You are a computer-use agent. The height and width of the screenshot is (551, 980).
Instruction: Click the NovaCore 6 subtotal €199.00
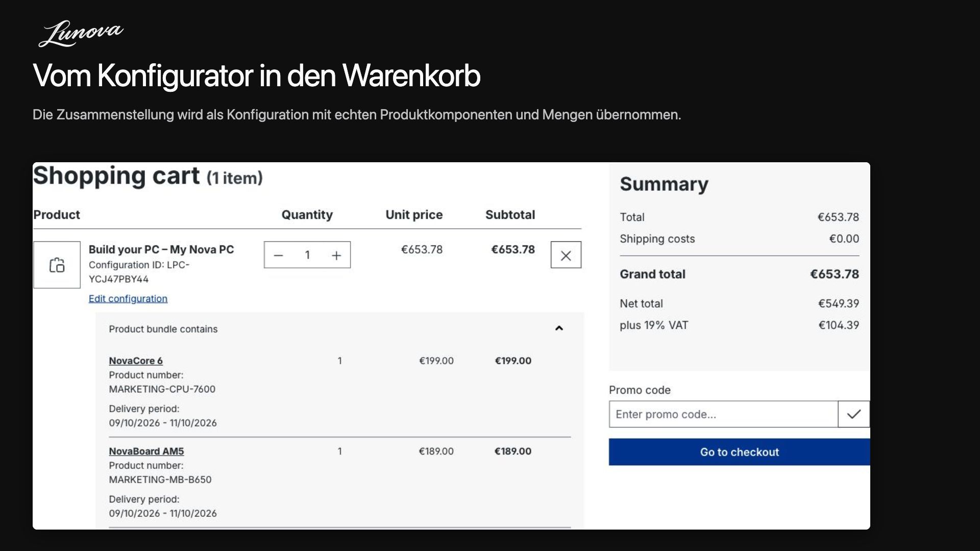(513, 361)
